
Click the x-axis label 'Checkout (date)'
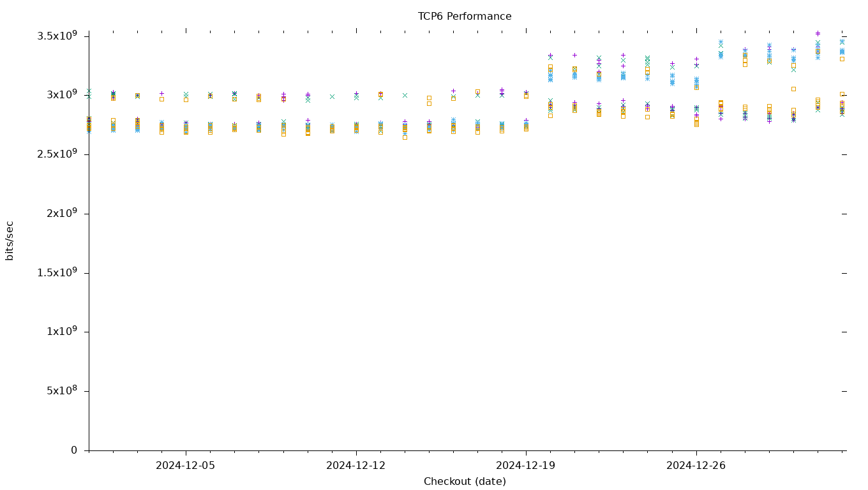coord(465,482)
